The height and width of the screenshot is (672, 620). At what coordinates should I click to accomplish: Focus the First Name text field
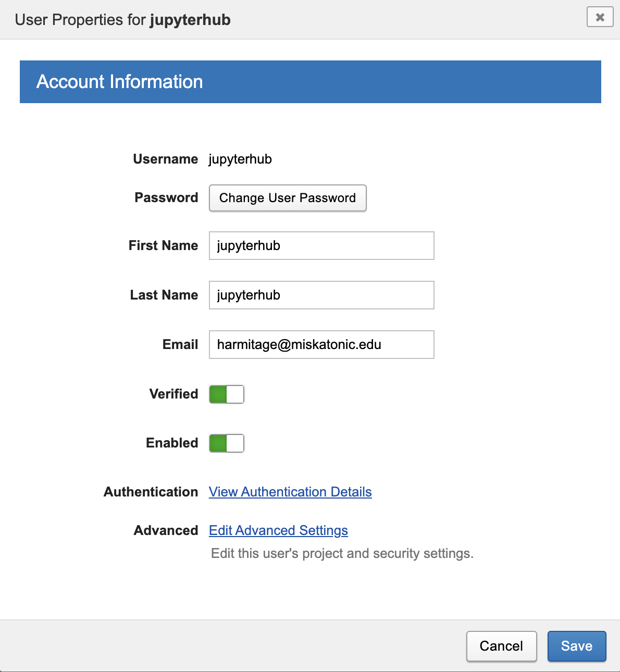[x=321, y=245]
